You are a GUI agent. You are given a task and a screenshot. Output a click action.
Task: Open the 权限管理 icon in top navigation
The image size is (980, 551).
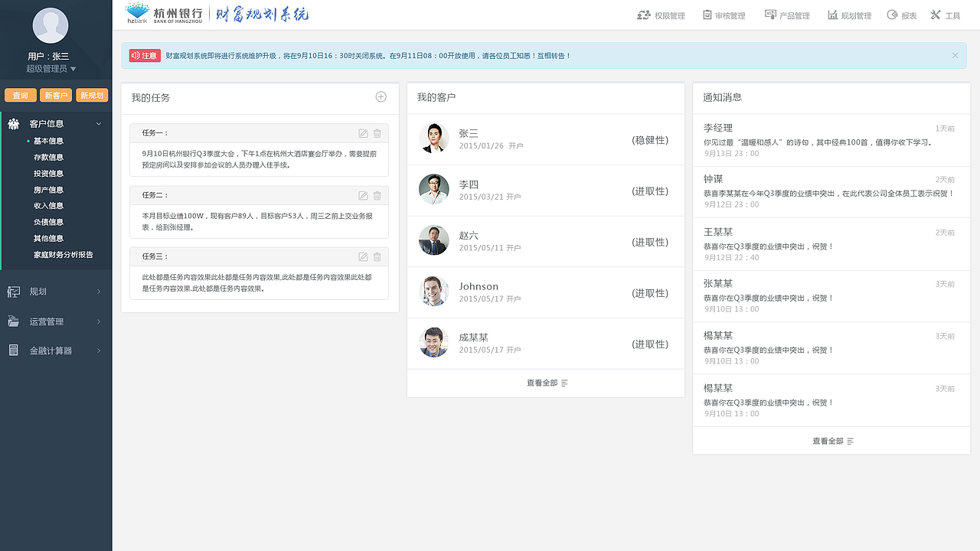point(645,14)
